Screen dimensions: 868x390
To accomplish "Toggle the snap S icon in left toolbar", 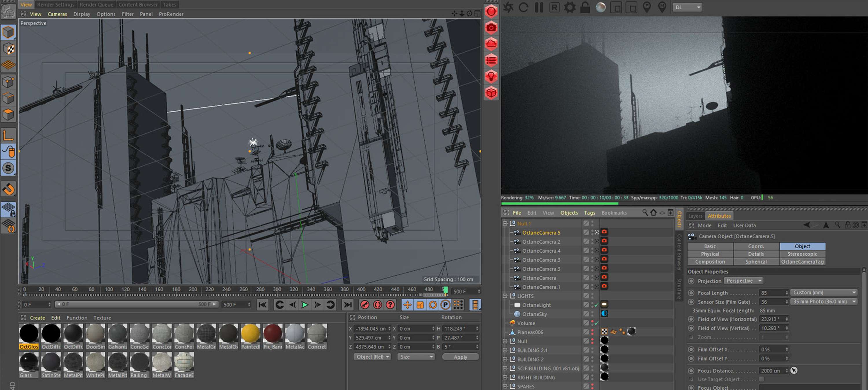I will pos(8,168).
